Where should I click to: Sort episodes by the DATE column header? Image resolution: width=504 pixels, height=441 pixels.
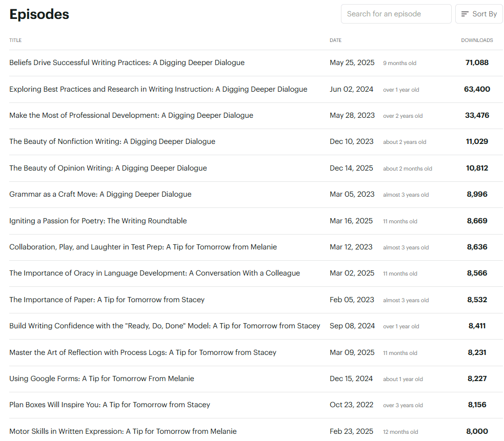335,40
